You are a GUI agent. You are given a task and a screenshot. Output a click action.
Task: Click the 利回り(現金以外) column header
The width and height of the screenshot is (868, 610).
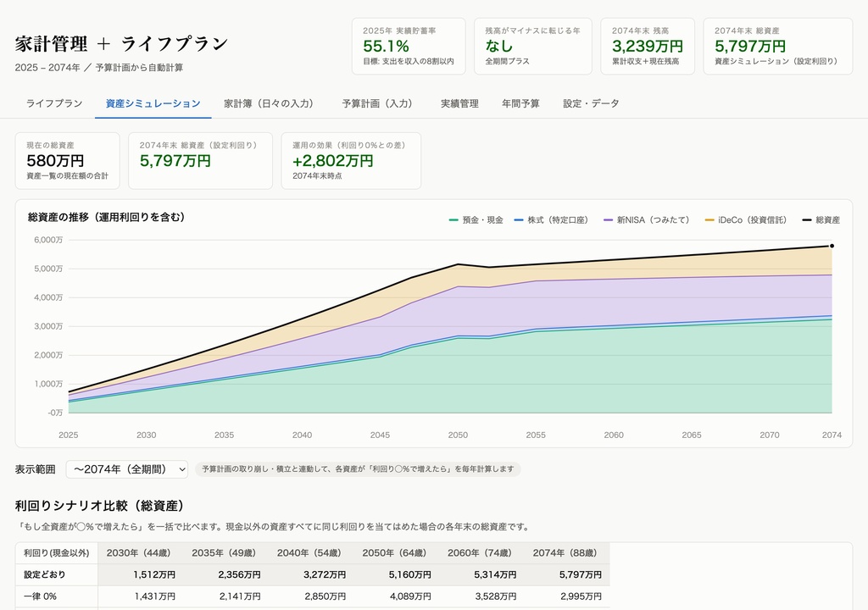pos(57,553)
